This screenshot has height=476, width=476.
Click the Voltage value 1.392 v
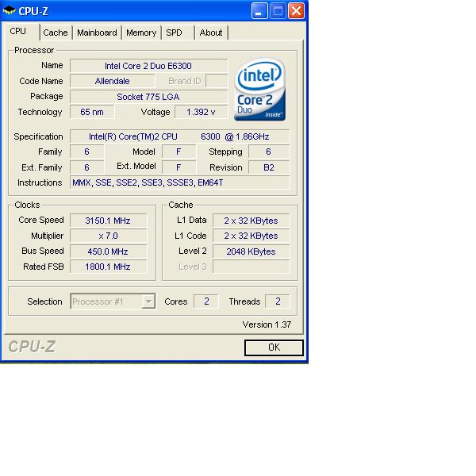coord(201,112)
